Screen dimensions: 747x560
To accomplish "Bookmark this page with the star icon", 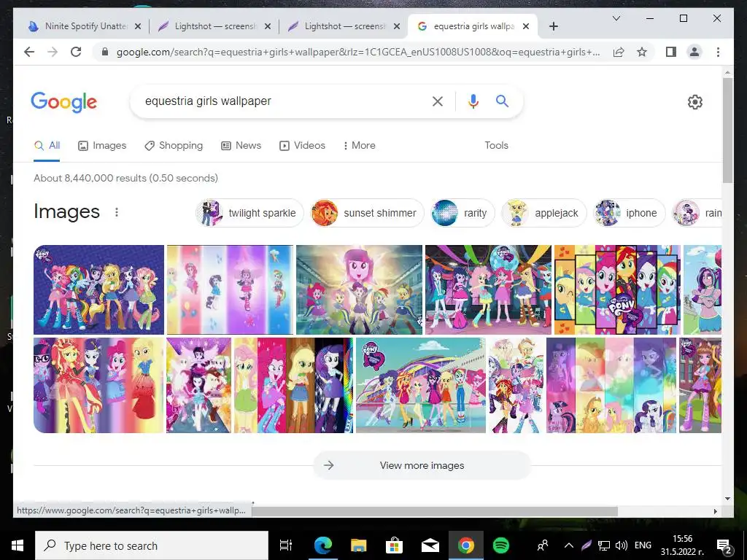I will coord(642,52).
